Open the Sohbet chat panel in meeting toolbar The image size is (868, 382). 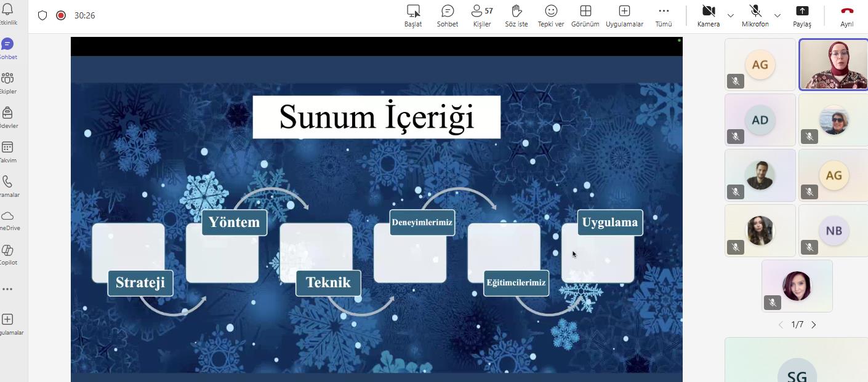click(448, 15)
